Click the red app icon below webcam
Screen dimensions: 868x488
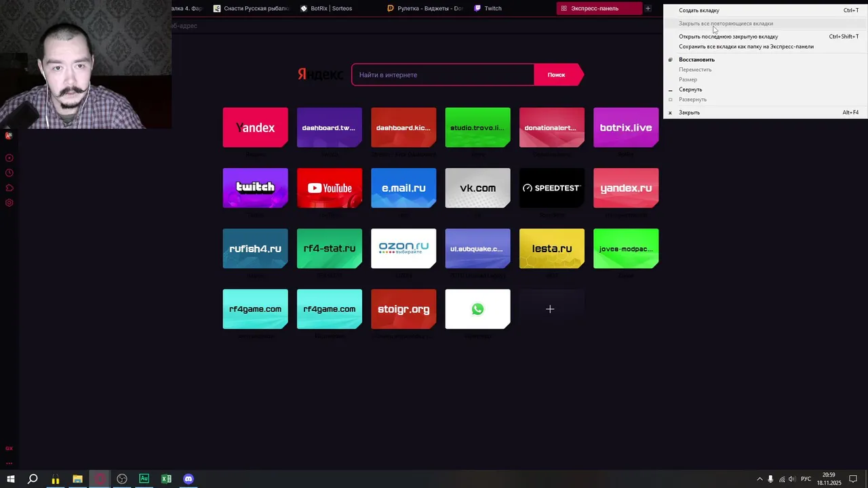click(x=8, y=136)
